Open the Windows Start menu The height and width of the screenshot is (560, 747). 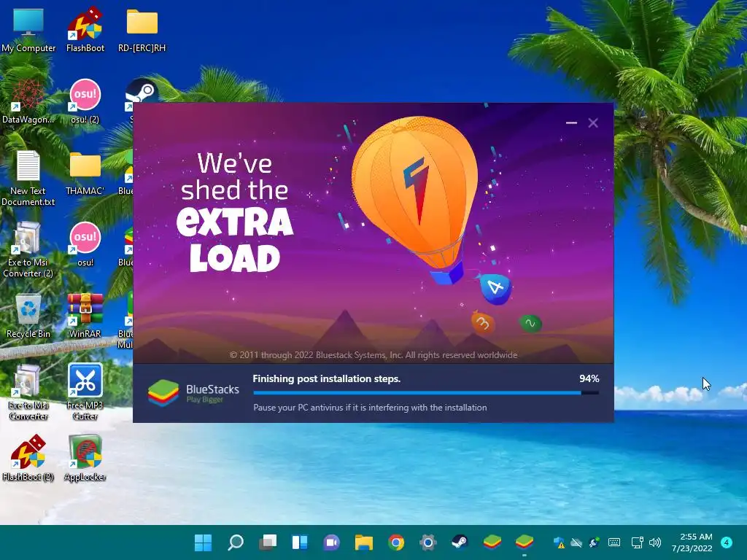click(x=204, y=542)
